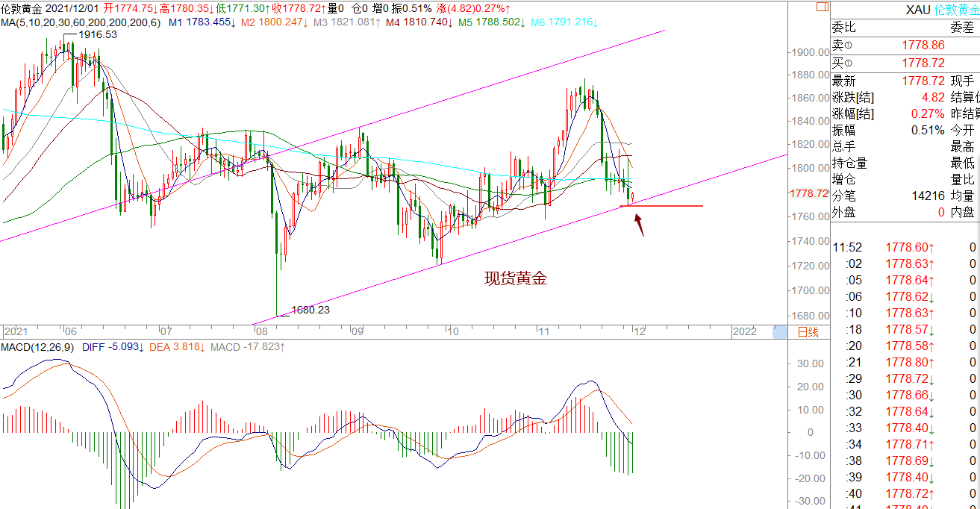This screenshot has width=980, height=509.
Task: Select the :18 tick row at 1778.57
Action: [x=905, y=329]
